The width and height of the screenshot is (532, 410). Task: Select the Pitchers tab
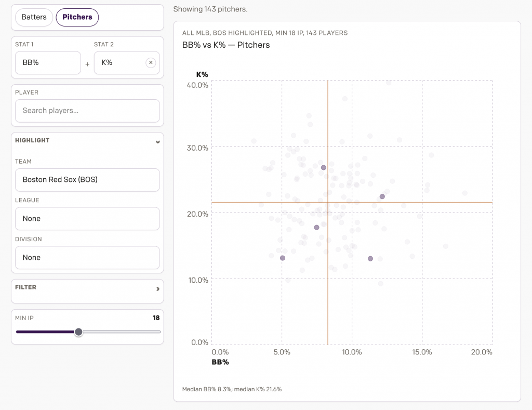77,17
